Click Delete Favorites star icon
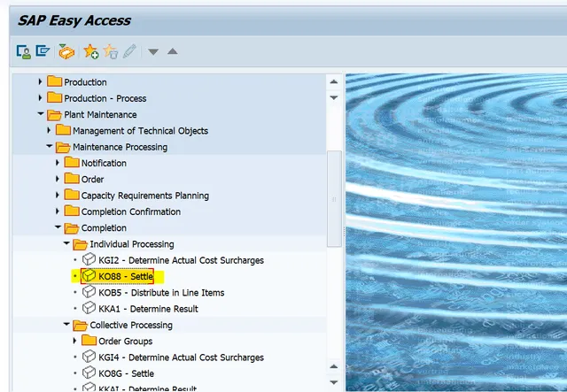Image resolution: width=567 pixels, height=392 pixels. tap(110, 51)
